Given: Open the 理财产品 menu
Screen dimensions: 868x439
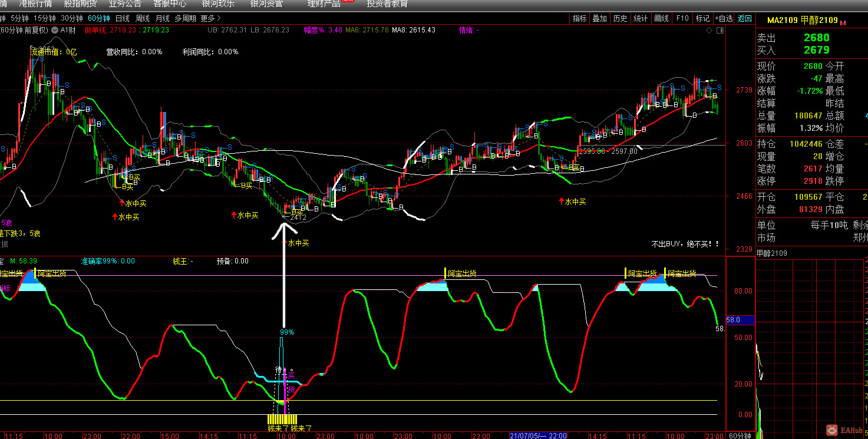Looking at the screenshot, I should (x=324, y=4).
